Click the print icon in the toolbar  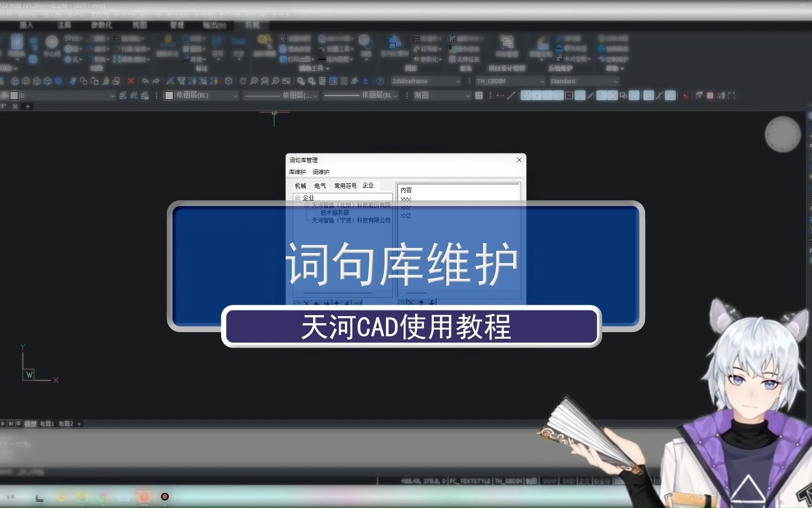(15, 81)
